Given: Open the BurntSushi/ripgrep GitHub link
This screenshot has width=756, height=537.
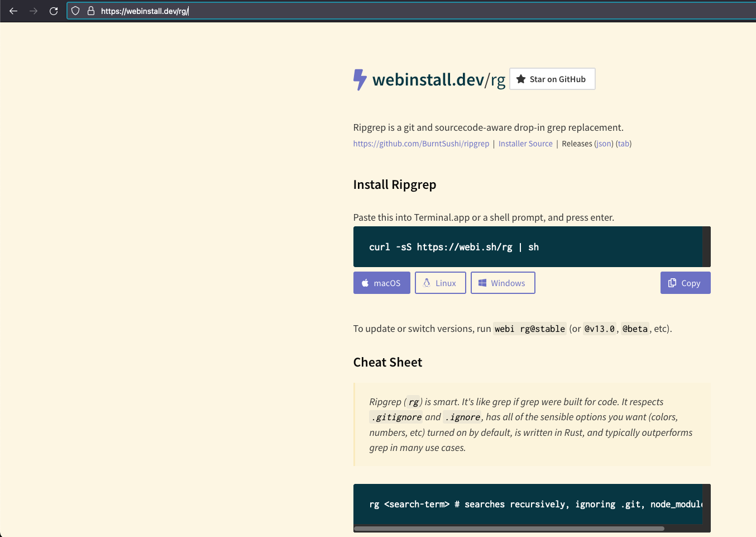Looking at the screenshot, I should coord(421,144).
